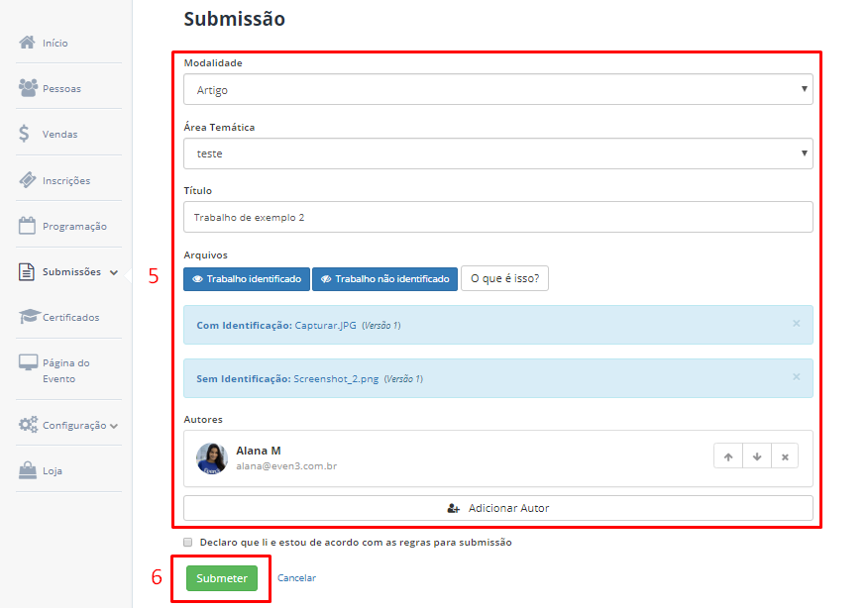Click the Vendas dollar sign icon

[x=24, y=134]
